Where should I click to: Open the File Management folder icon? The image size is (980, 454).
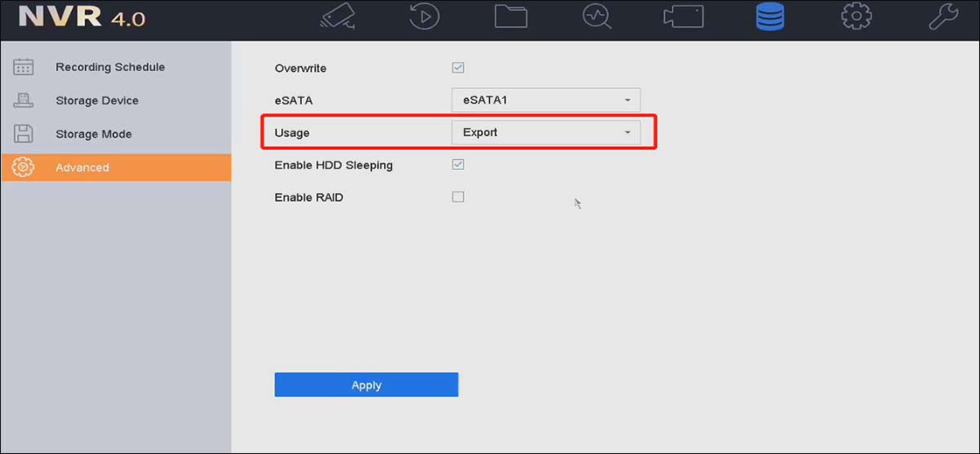(511, 17)
